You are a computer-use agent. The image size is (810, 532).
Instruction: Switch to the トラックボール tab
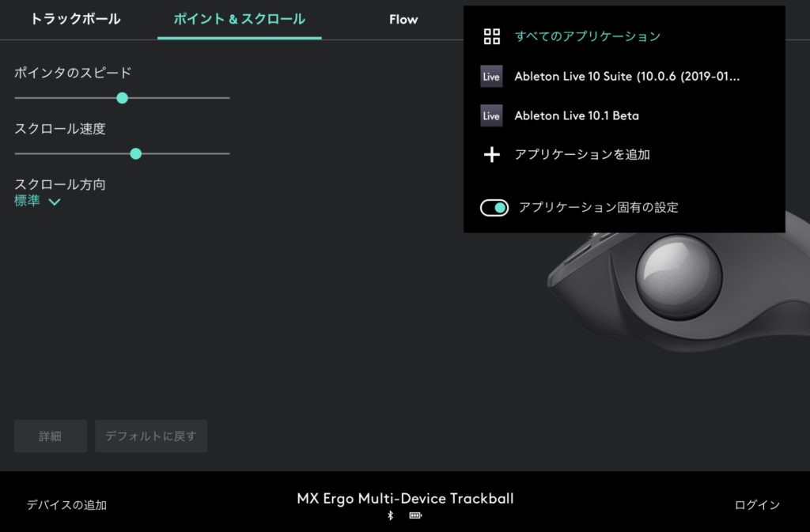[x=75, y=19]
